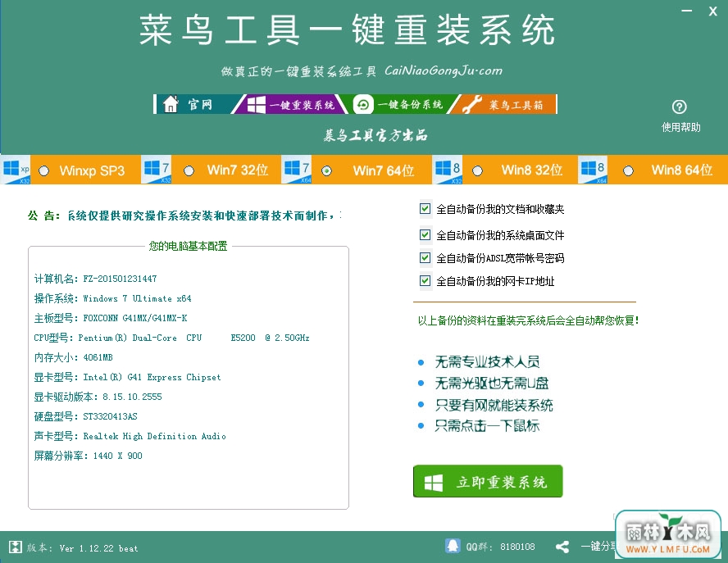
Task: Select the Winxp SP3 radio button
Action: coord(43,170)
